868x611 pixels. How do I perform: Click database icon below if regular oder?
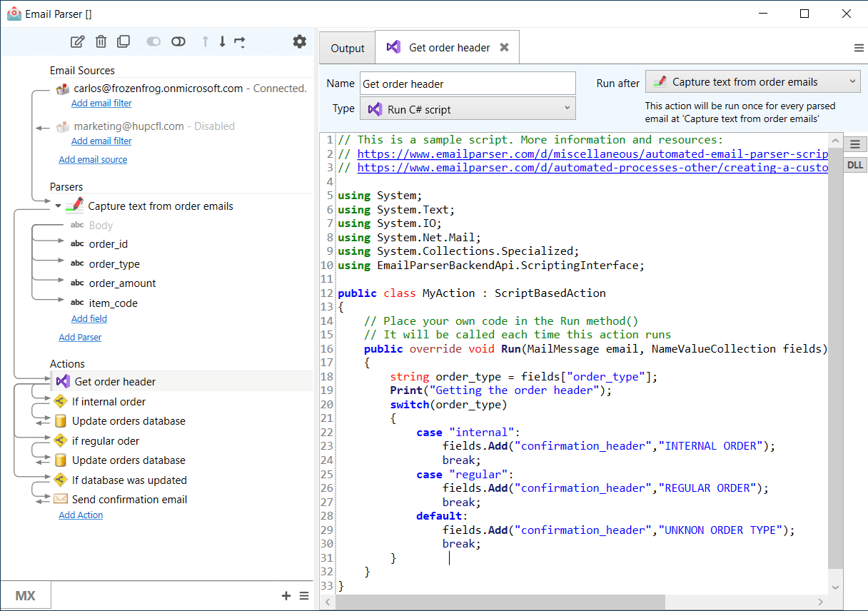(x=61, y=460)
